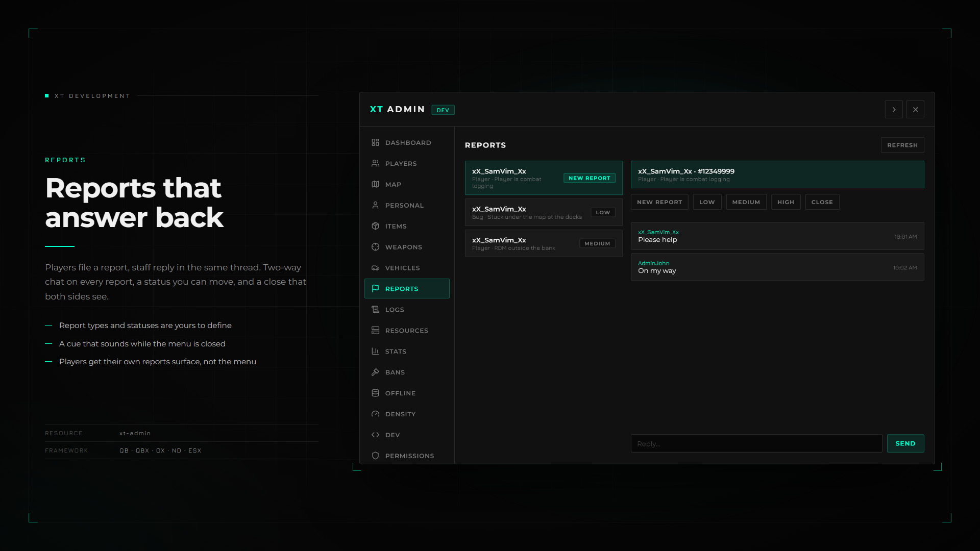Click the XT ADMIN title

(397, 110)
